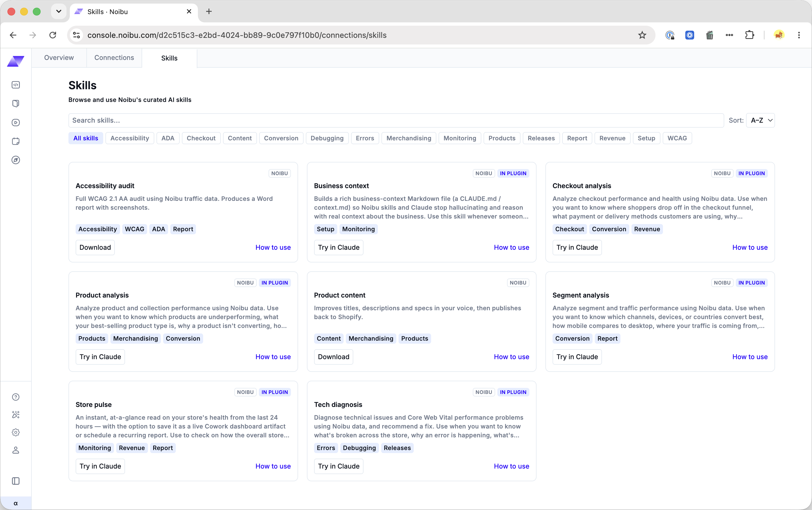This screenshot has height=510, width=812.
Task: Open How to use for Tech diagnosis
Action: pyautogui.click(x=511, y=466)
